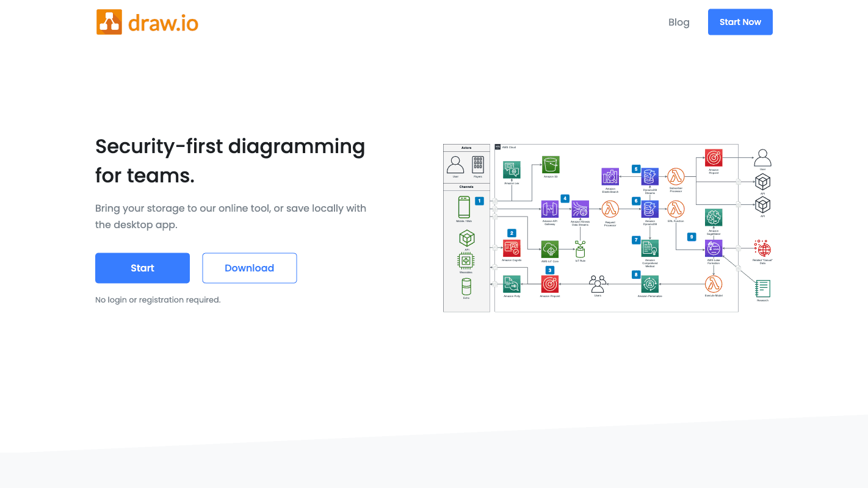Click the Amazon Lex icon
Screen dimensions: 868x488
[512, 170]
